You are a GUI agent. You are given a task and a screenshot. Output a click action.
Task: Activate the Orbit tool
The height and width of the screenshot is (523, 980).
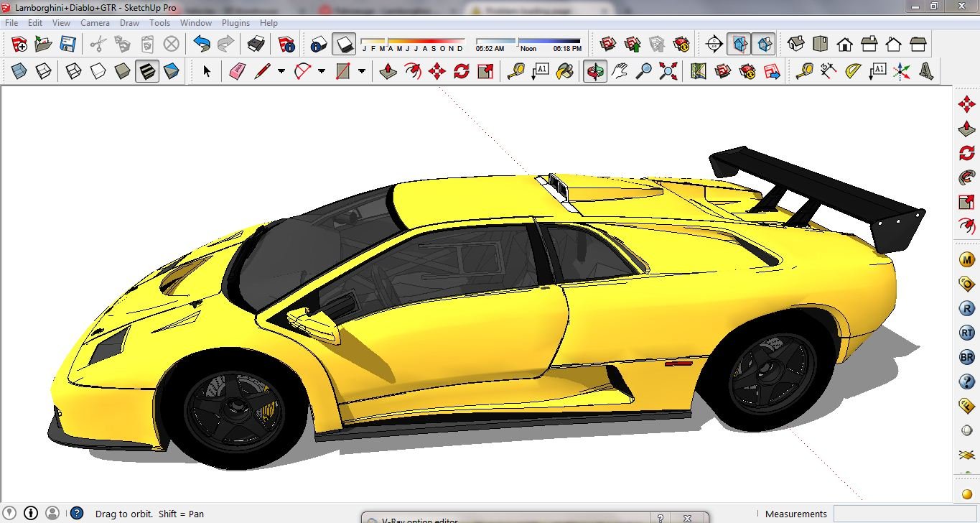(595, 71)
